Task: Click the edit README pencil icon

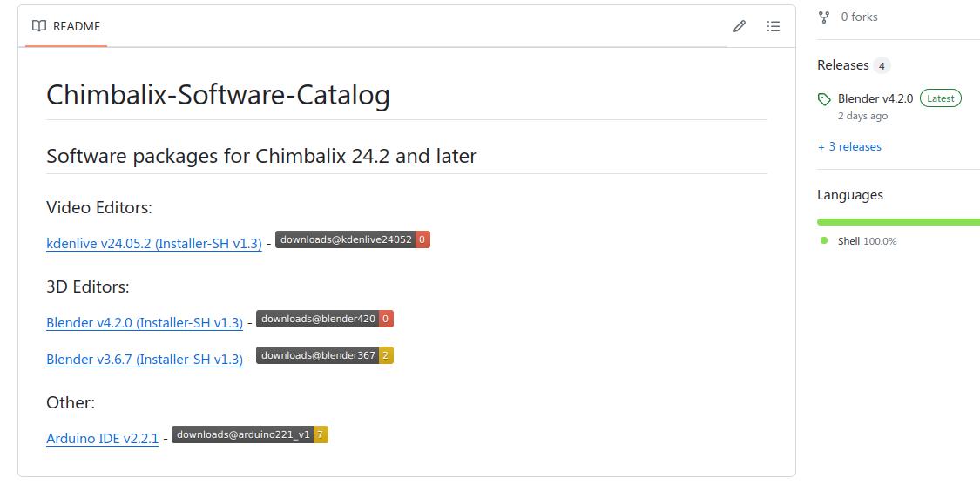Action: 740,26
